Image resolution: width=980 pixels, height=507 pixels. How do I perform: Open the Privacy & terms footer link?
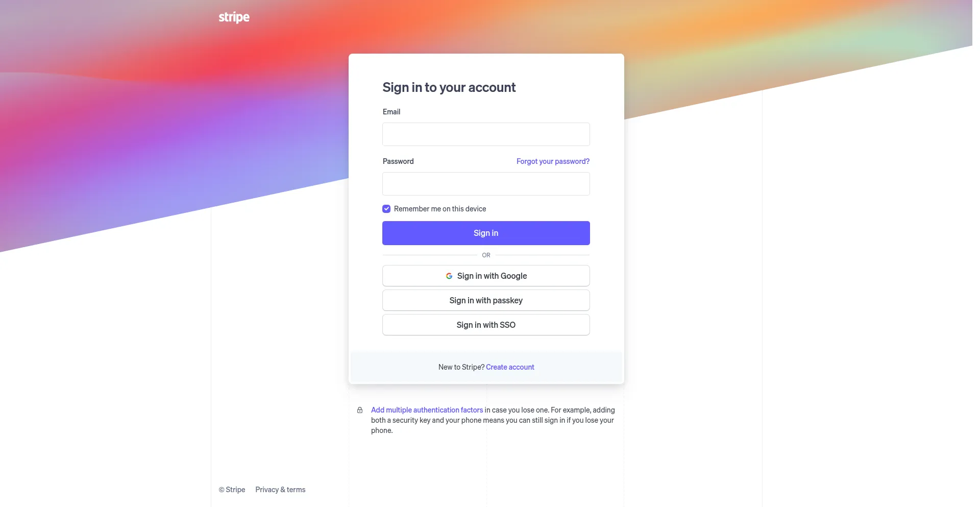pyautogui.click(x=280, y=490)
